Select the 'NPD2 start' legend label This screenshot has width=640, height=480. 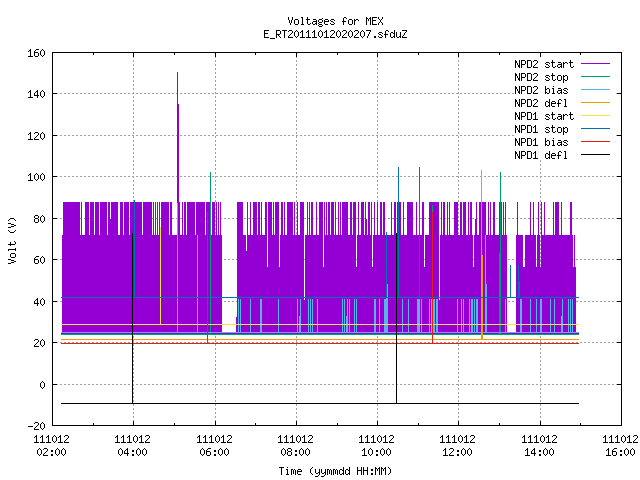(544, 64)
